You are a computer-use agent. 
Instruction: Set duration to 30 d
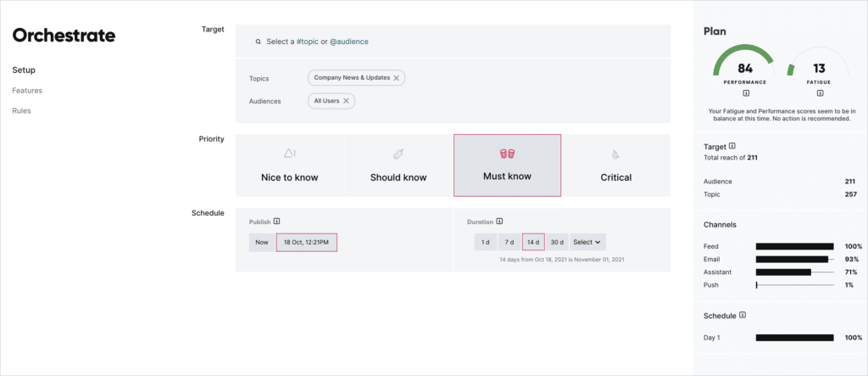coord(557,243)
